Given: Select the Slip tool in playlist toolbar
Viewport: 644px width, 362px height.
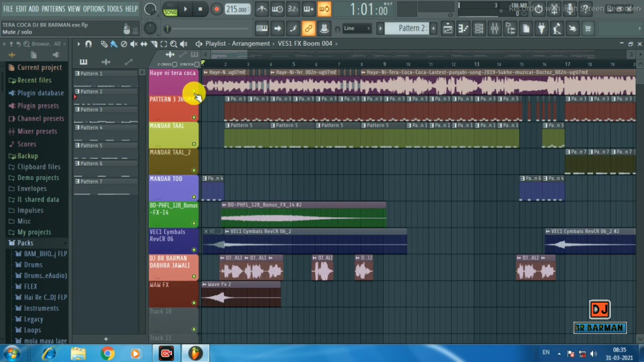Looking at the screenshot, I should click(144, 44).
